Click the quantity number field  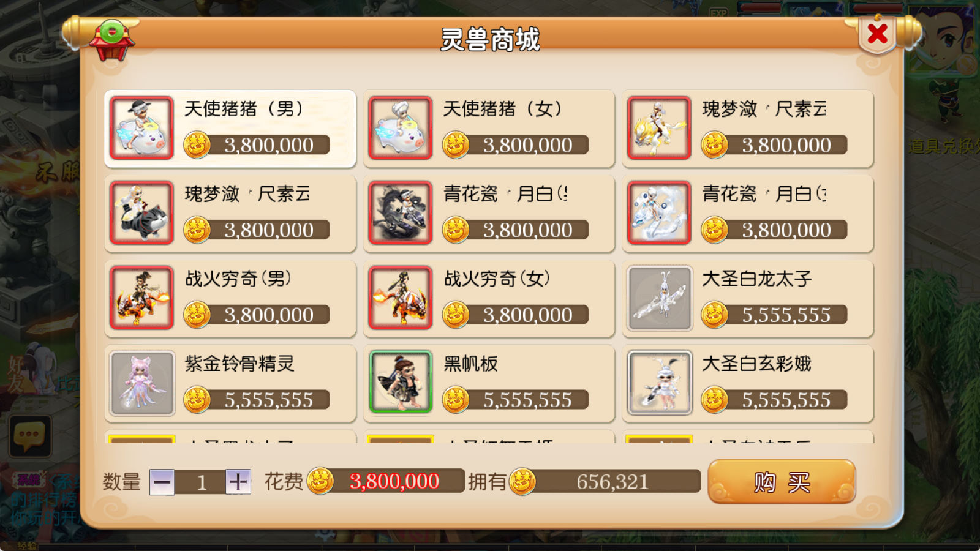tap(200, 482)
